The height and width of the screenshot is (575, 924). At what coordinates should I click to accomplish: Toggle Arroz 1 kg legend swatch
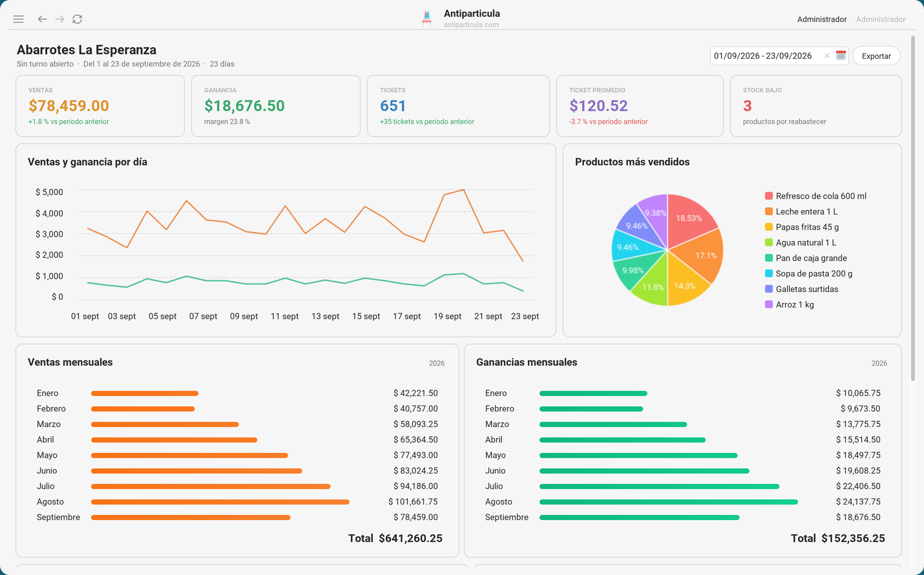pos(769,304)
